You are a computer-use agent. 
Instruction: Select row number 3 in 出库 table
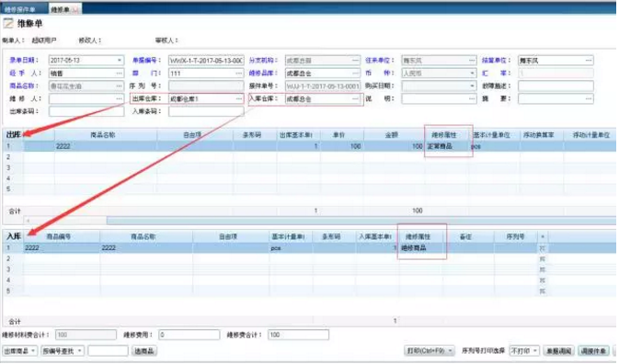pyautogui.click(x=8, y=168)
